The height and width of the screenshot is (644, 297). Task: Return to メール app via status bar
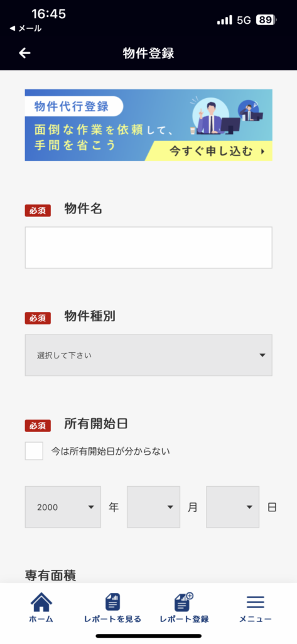click(25, 28)
